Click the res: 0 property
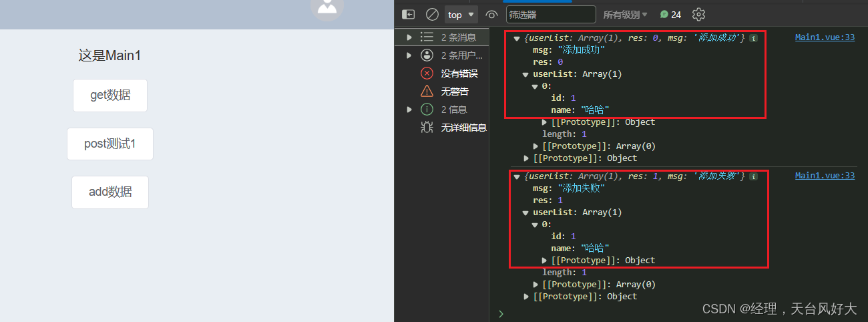Viewport: 868px width, 322px height. [x=548, y=62]
